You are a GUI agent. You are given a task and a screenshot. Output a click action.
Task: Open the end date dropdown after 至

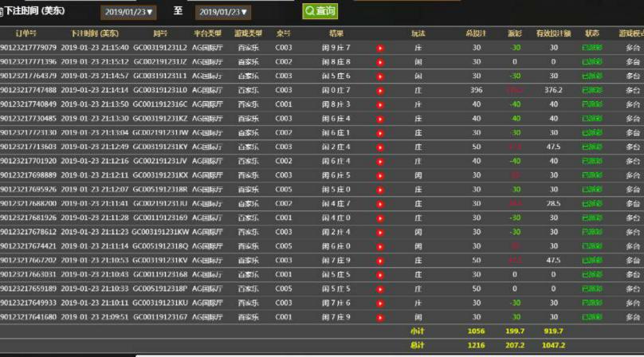click(x=223, y=13)
